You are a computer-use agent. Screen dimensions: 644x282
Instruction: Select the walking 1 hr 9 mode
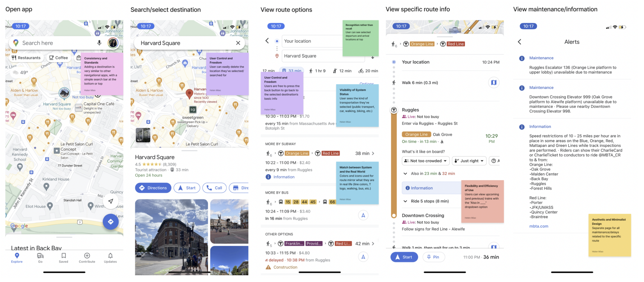pos(317,71)
